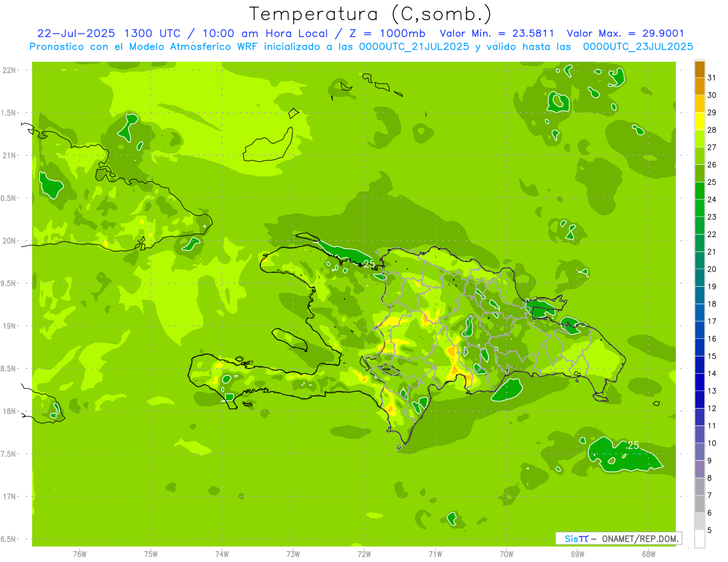Click the "73W" longitude label

[x=293, y=554]
